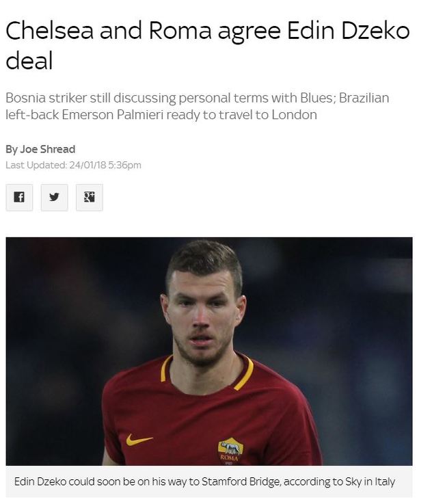Click Stamford Bridge in the image caption
This screenshot has width=432, height=504.
point(241,481)
